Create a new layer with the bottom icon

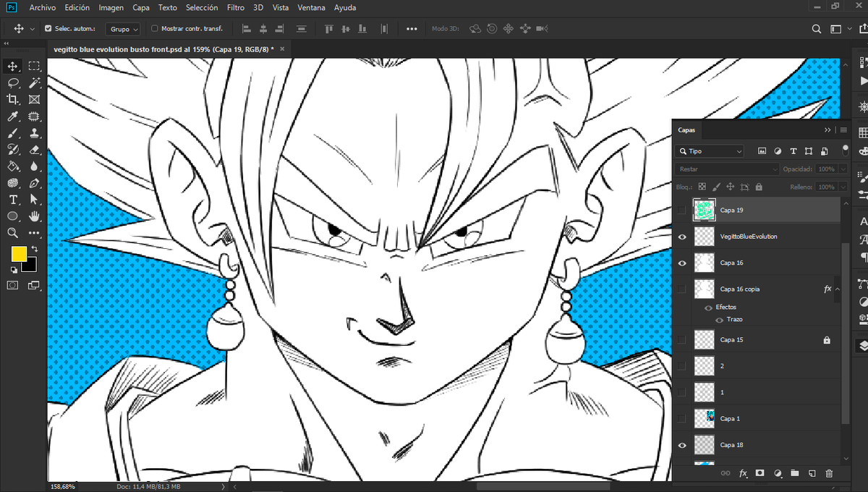(x=812, y=473)
